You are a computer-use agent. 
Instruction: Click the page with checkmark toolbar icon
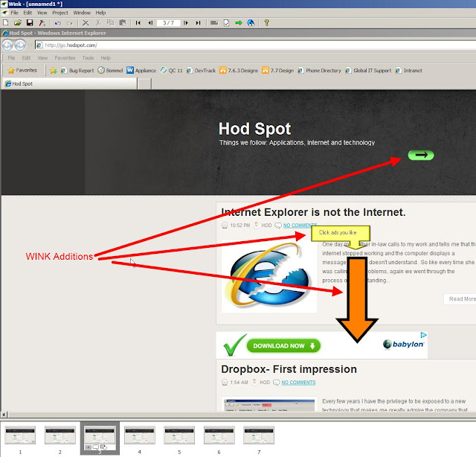[226, 23]
